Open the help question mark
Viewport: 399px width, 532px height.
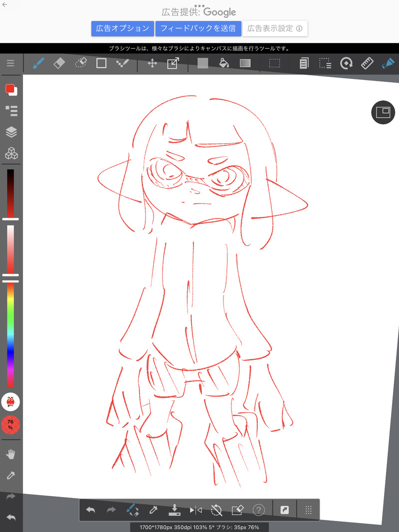coord(259,510)
